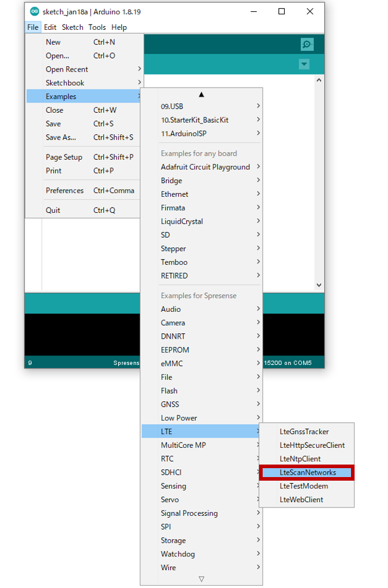
Task: Load LteHttpSecureClient example
Action: [307, 445]
